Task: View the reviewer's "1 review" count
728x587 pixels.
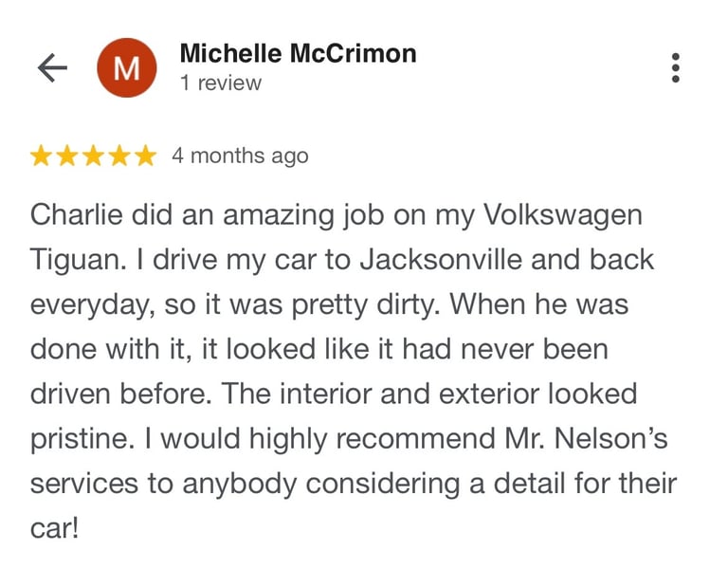Action: point(221,83)
